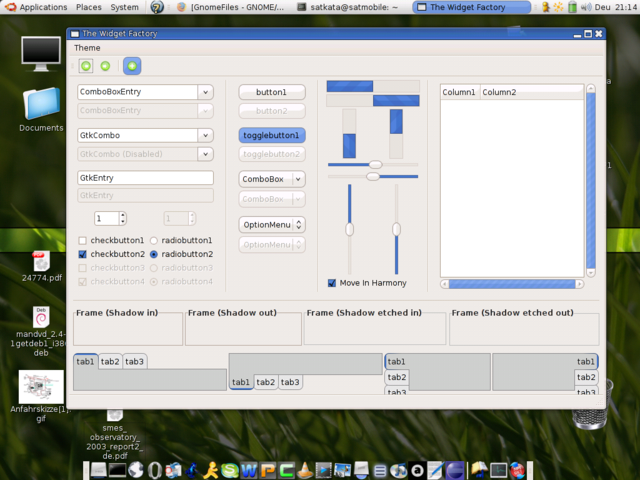640x480 pixels.
Task: Open the Theme menu
Action: coord(87,48)
